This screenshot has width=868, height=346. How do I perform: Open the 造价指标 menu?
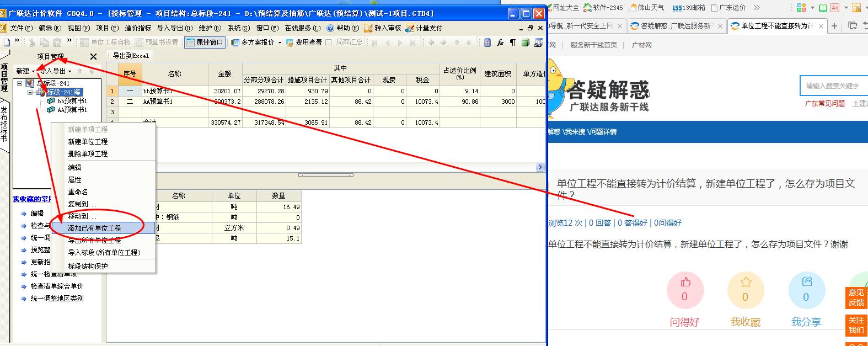(x=138, y=28)
